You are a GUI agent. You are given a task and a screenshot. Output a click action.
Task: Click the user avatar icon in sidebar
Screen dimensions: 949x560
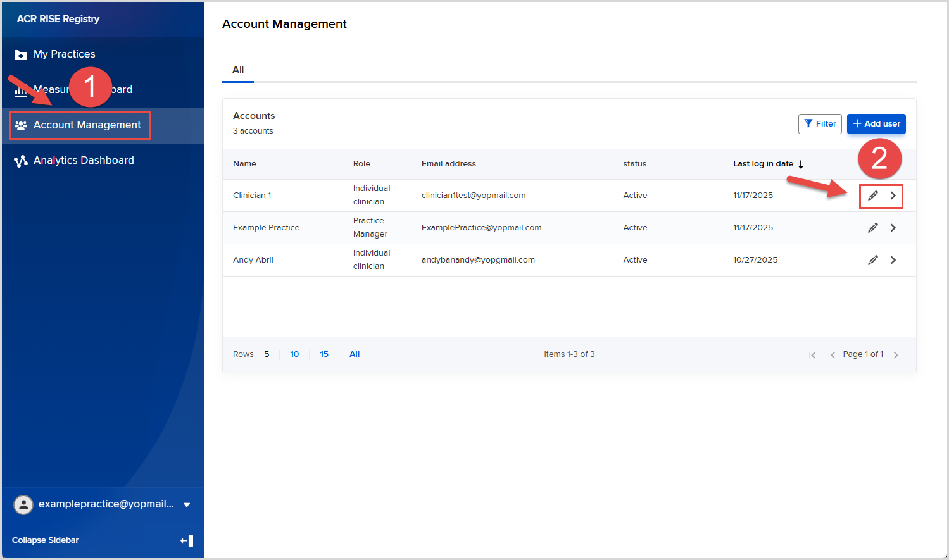(x=23, y=504)
